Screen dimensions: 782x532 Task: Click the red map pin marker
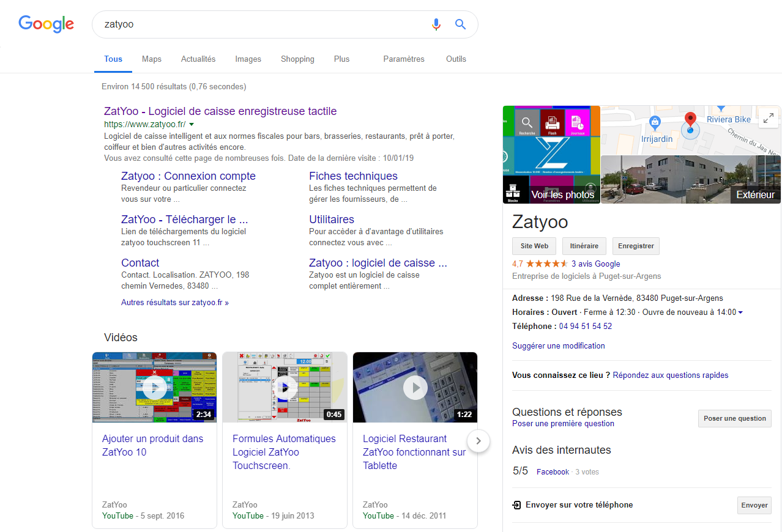pos(690,120)
